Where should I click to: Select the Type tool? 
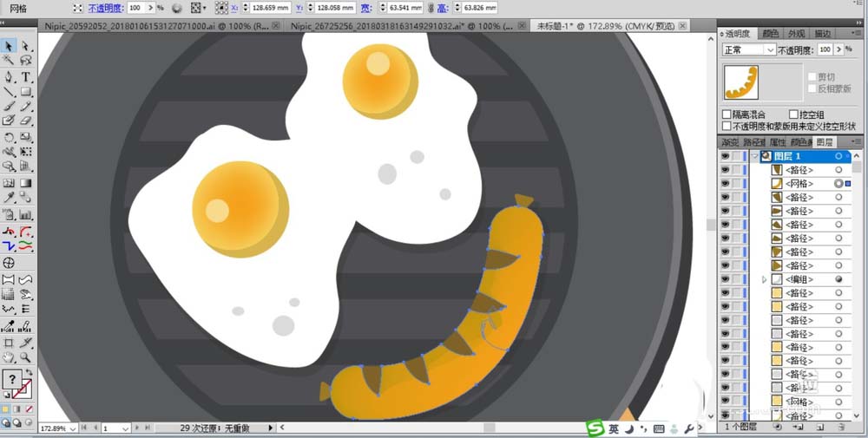(x=25, y=77)
